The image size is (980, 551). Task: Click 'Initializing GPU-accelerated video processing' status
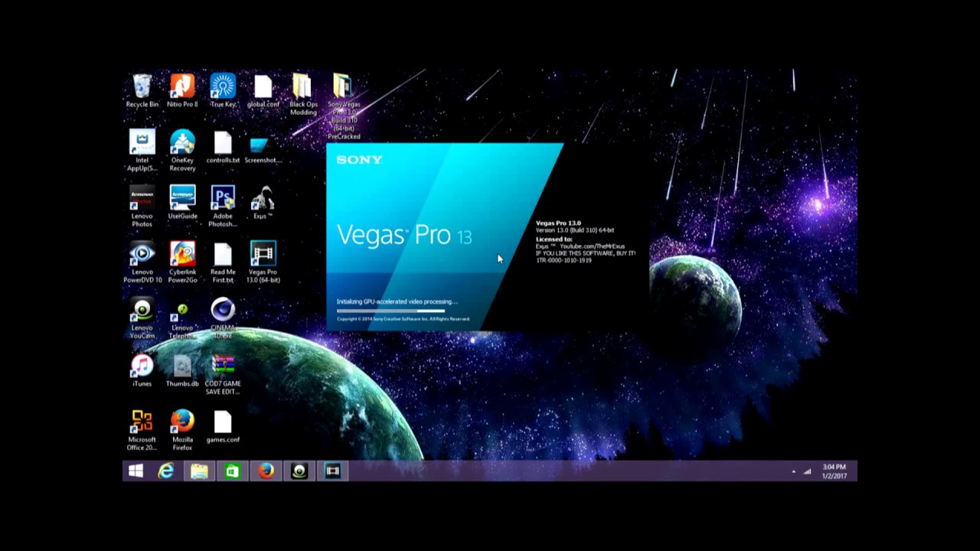(397, 302)
